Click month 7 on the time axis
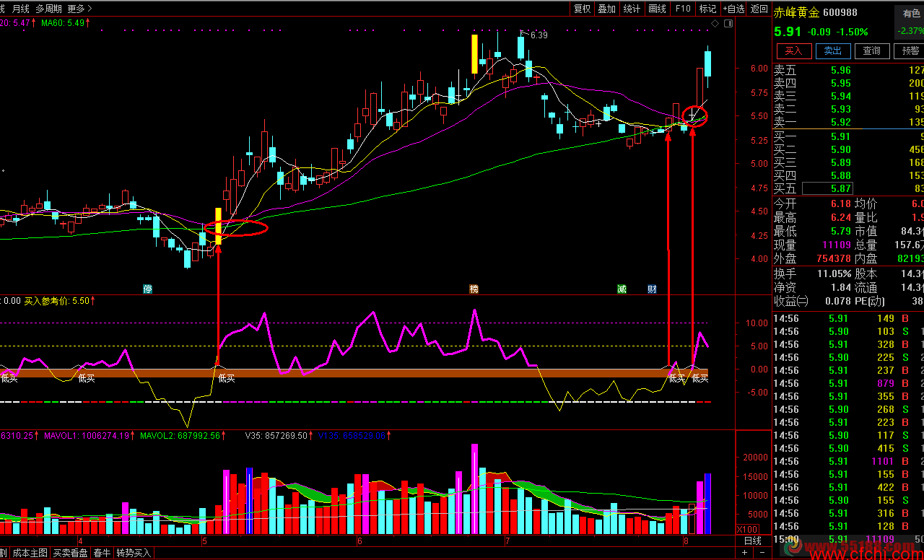The image size is (924, 560). (507, 541)
